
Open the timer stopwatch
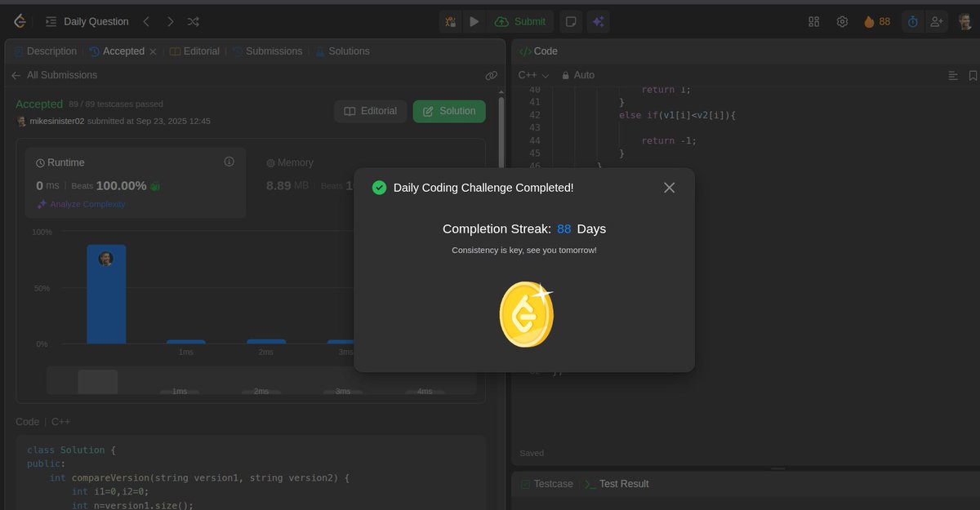pyautogui.click(x=913, y=22)
